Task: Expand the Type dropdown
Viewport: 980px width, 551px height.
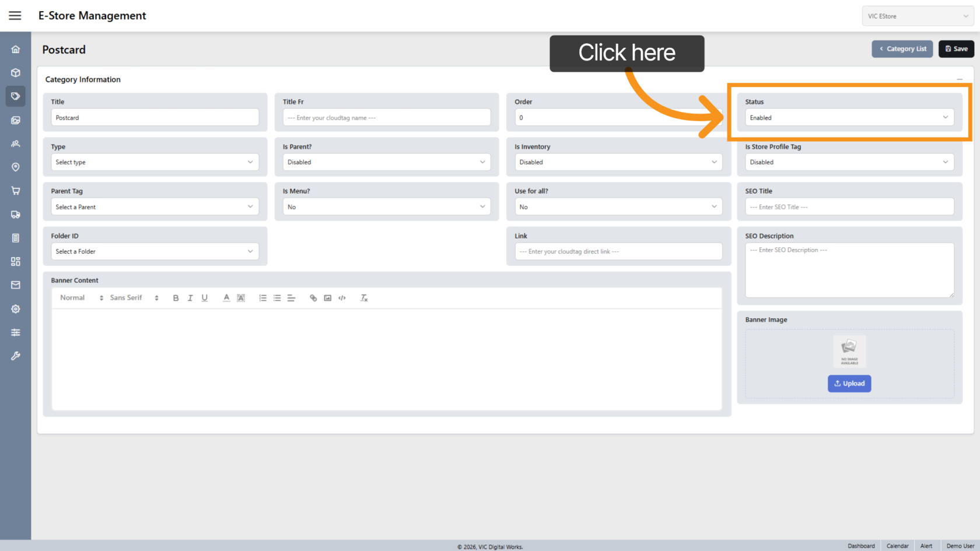Action: tap(155, 162)
